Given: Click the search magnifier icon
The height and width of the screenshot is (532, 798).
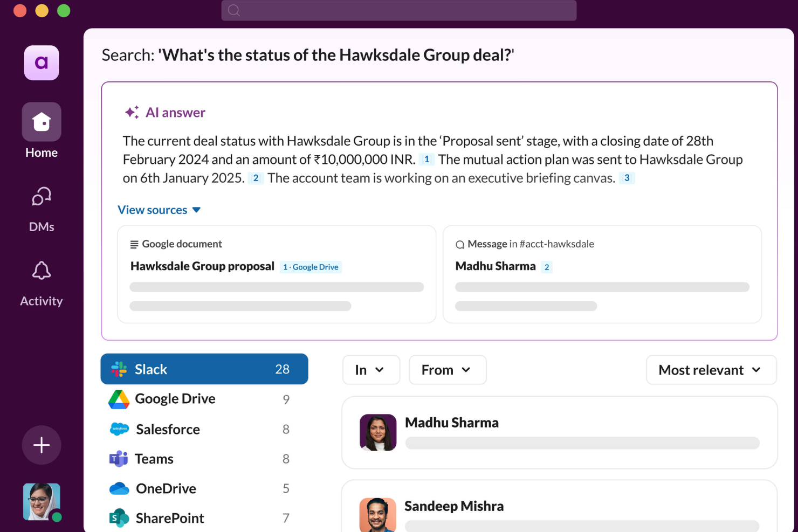Looking at the screenshot, I should click(x=233, y=10).
